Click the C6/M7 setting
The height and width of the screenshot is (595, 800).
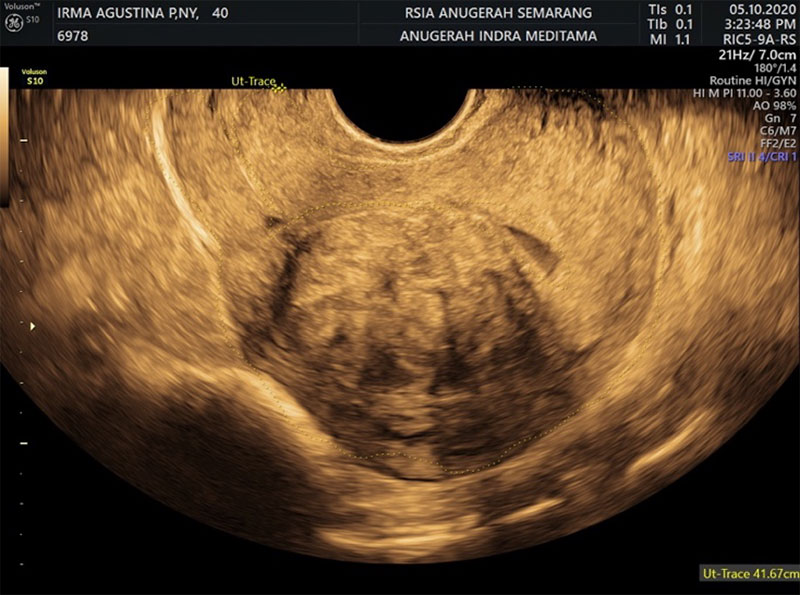(778, 131)
